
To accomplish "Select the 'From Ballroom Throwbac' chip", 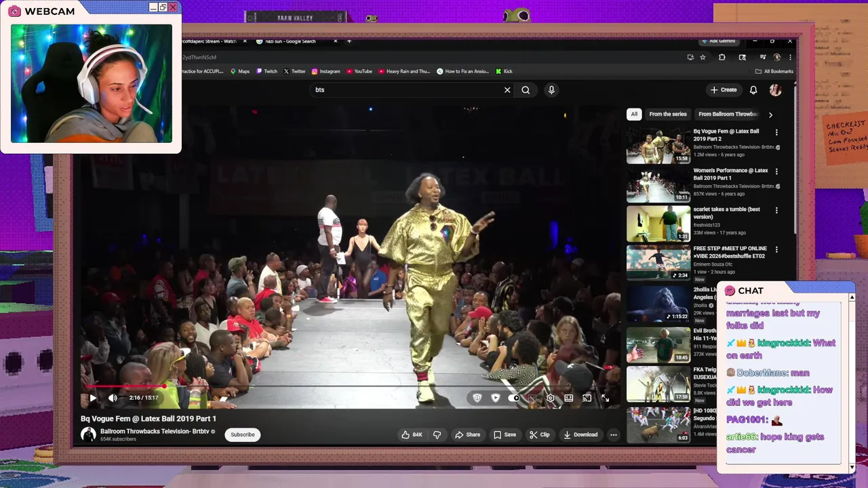I will (x=728, y=114).
